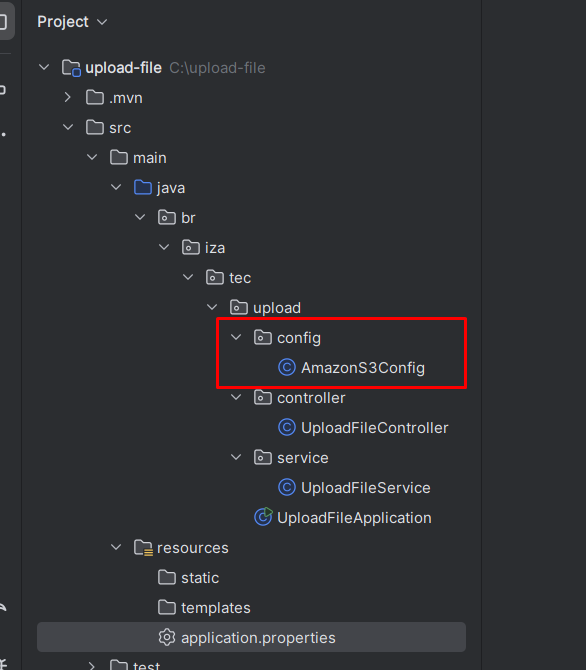Collapse the src folder chevron
The height and width of the screenshot is (670, 586).
(x=68, y=127)
